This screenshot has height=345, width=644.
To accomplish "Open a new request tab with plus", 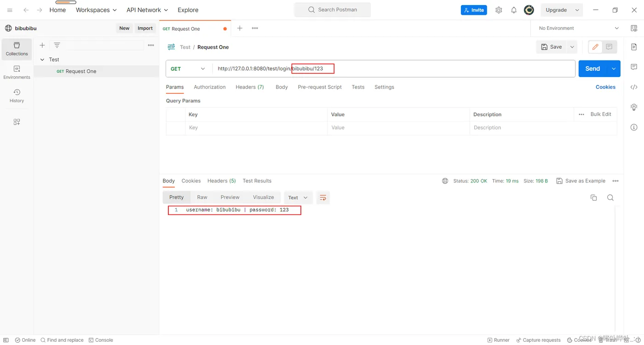I will click(240, 28).
